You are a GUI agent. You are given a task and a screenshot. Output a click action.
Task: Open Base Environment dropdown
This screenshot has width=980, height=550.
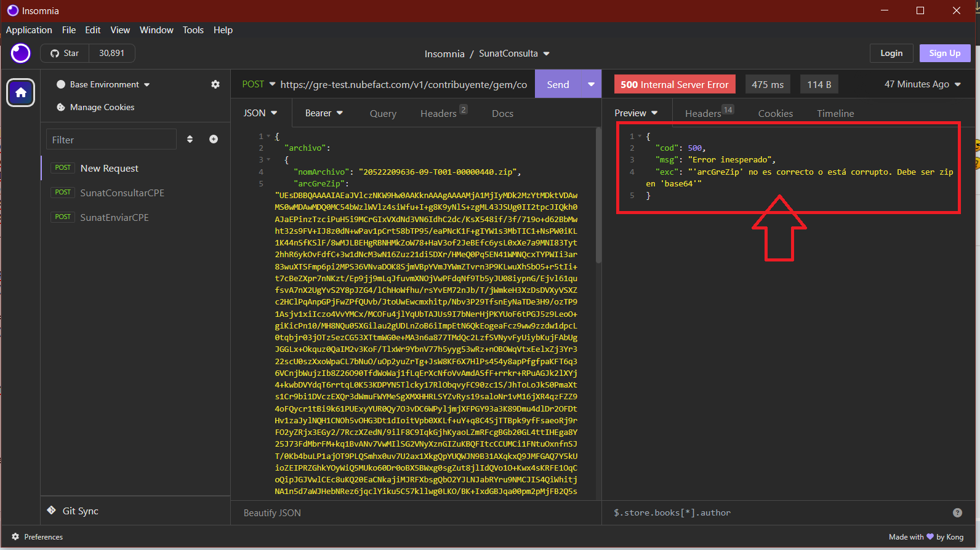(104, 84)
